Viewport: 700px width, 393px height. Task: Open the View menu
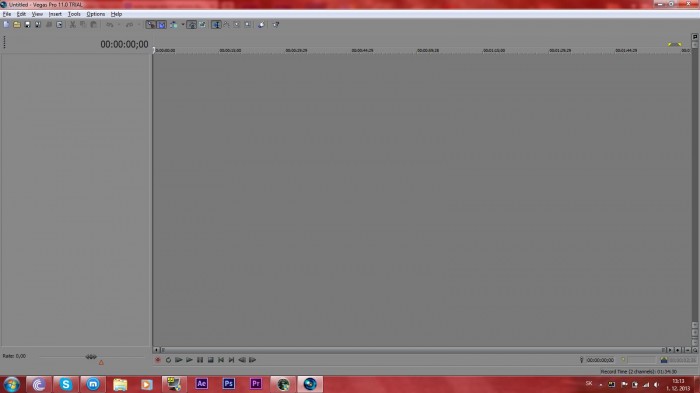37,14
